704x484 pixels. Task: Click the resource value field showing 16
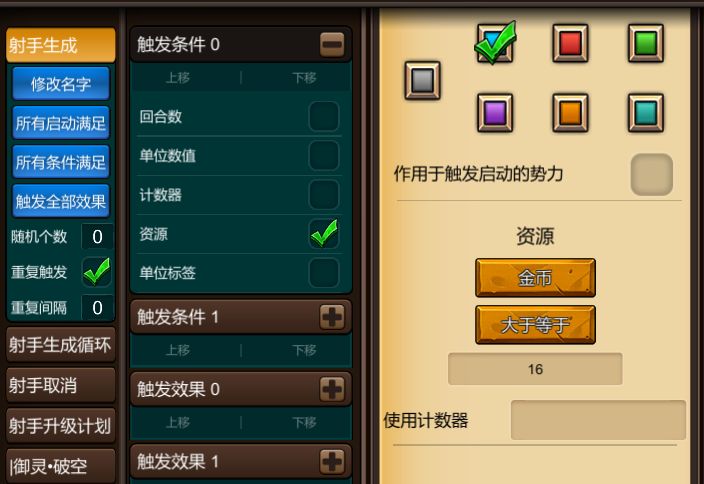click(535, 369)
